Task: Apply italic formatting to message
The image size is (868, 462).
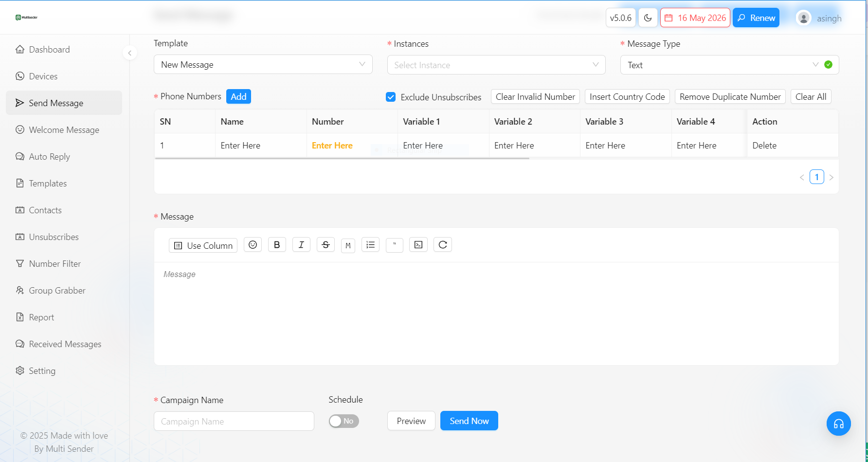Action: click(301, 245)
